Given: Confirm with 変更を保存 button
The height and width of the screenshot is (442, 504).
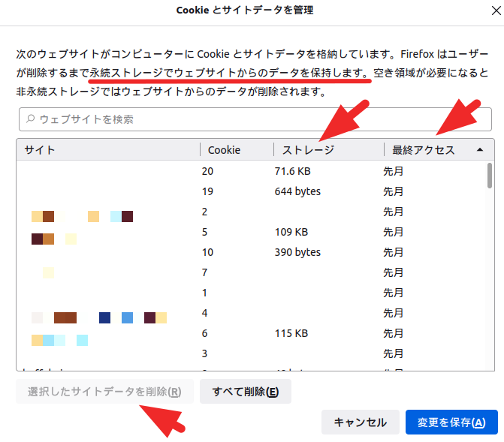Looking at the screenshot, I should pyautogui.click(x=451, y=422).
